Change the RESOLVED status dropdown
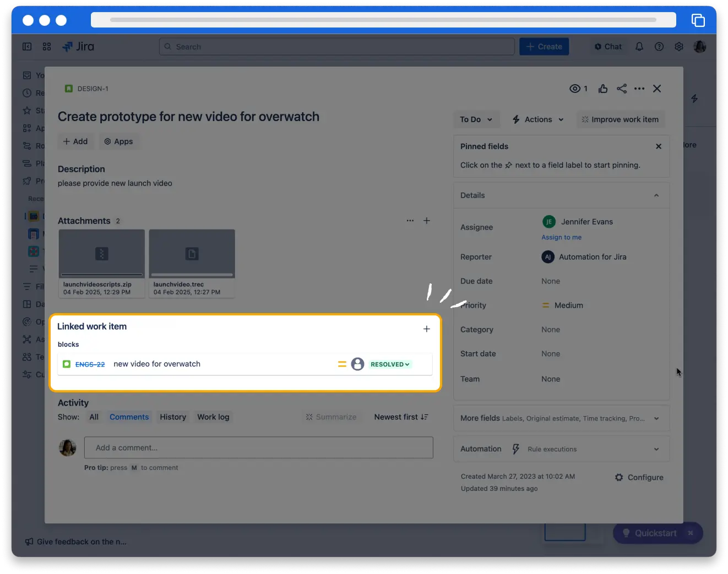This screenshot has width=728, height=574. point(390,364)
